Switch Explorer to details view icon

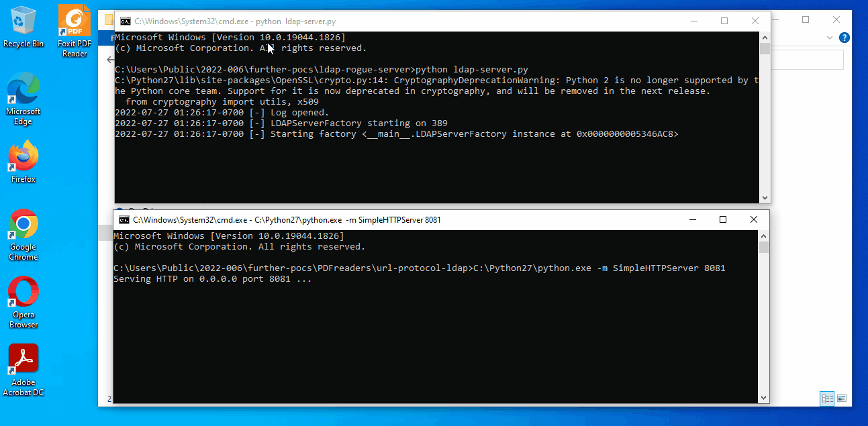tap(827, 398)
